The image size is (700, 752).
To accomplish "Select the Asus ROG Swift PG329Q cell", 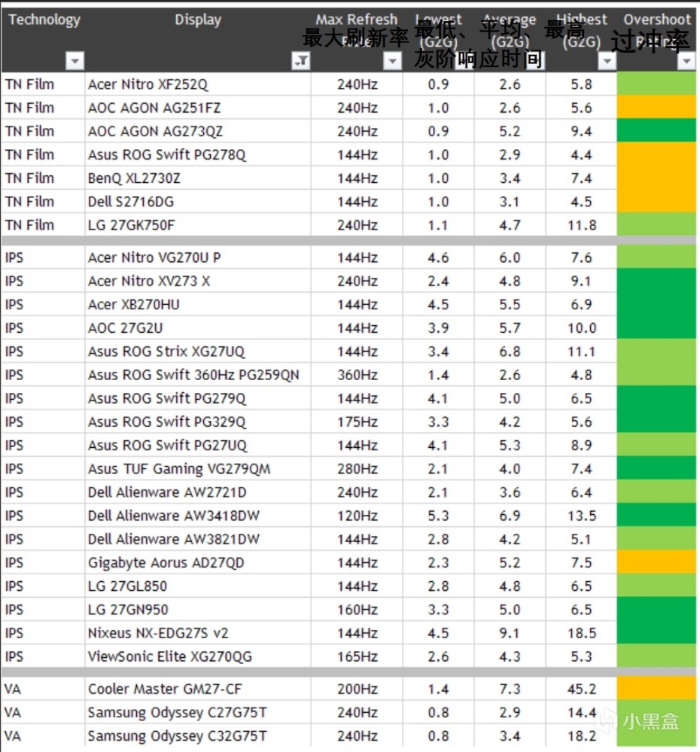I will (198, 422).
